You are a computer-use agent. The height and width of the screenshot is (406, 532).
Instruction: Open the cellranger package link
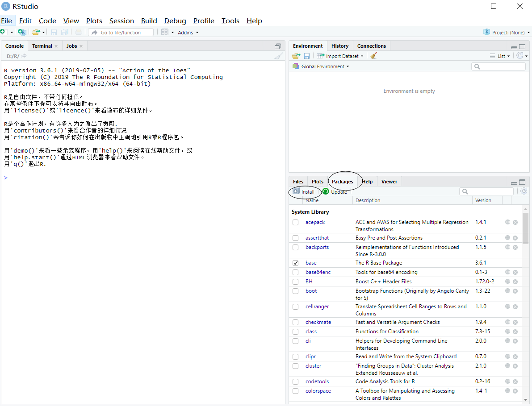317,307
